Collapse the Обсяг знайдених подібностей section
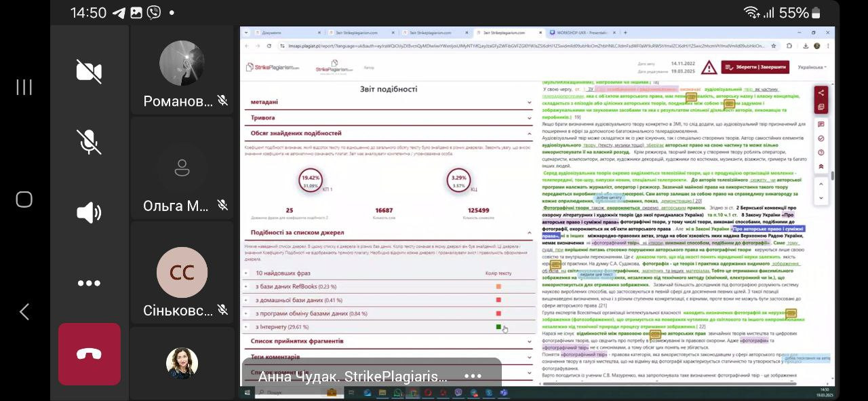Screen dimensions: 868x401 (389, 133)
